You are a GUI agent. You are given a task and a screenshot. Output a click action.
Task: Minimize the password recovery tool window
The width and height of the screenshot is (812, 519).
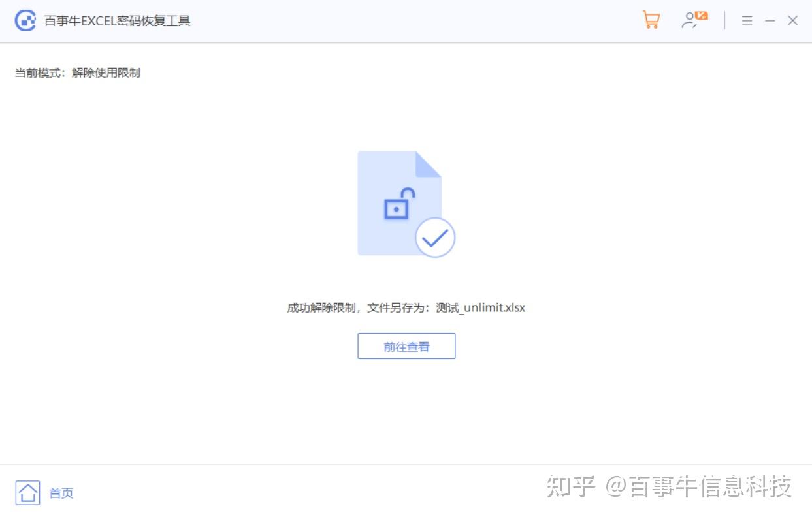tap(770, 21)
